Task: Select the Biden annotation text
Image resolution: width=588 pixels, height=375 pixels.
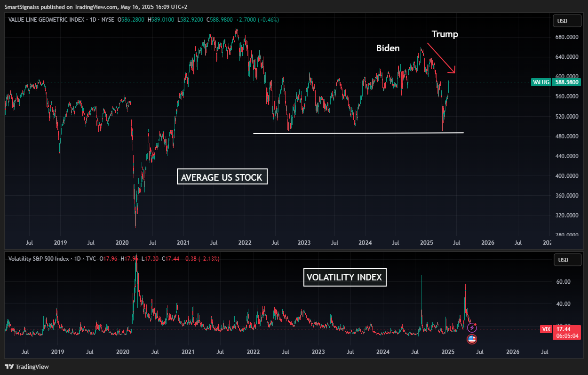Action: 388,48
